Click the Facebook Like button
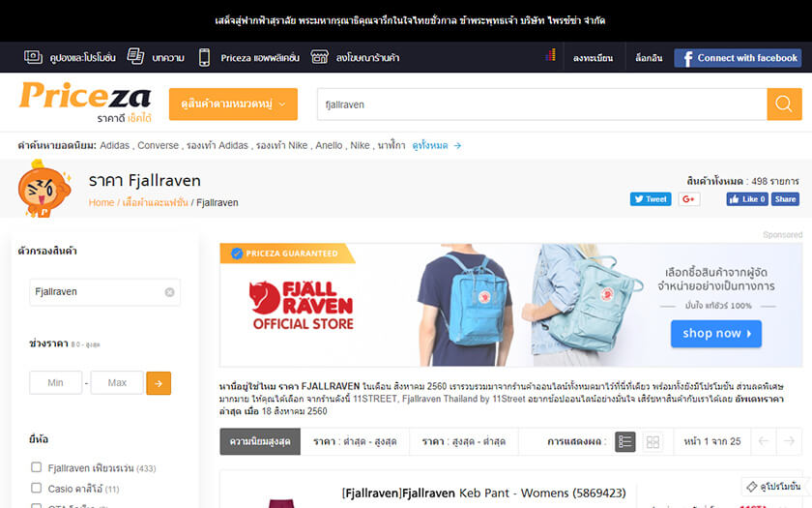This screenshot has width=812, height=508. point(746,199)
